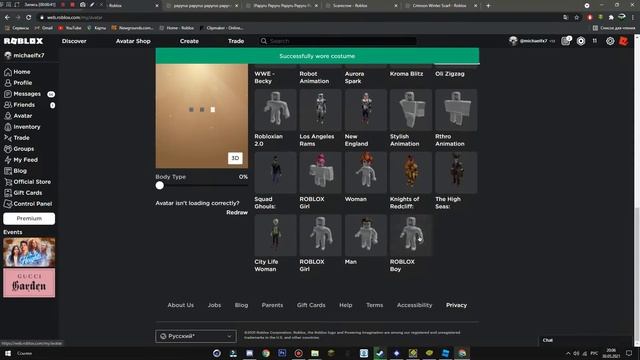Screen dimensions: 640x360
Task: Click the Roblox logo
Action: pyautogui.click(x=23, y=41)
